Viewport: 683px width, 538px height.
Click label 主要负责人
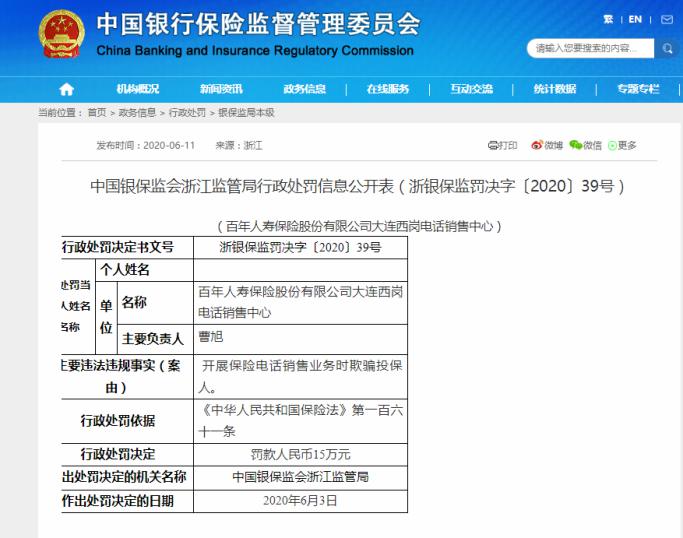(152, 338)
